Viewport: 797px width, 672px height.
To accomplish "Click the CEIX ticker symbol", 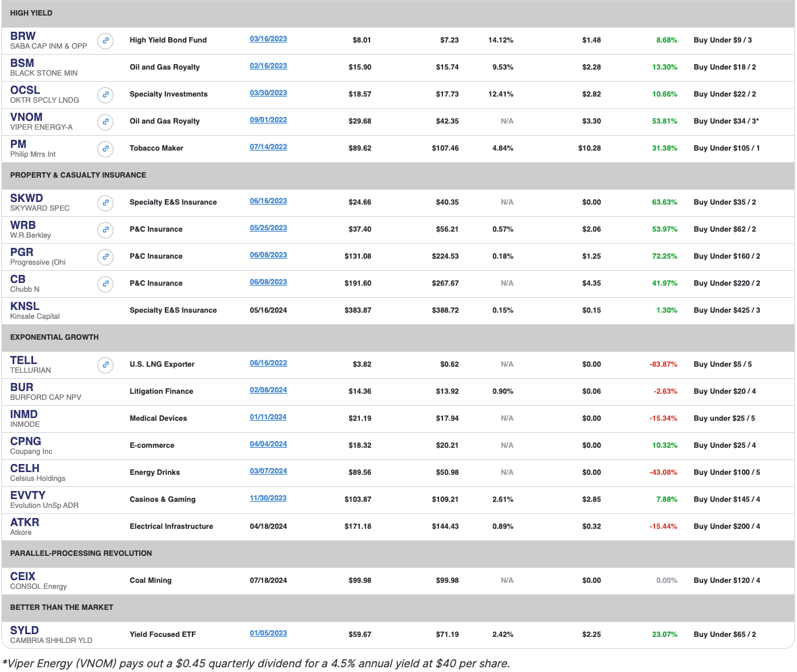I will (23, 576).
